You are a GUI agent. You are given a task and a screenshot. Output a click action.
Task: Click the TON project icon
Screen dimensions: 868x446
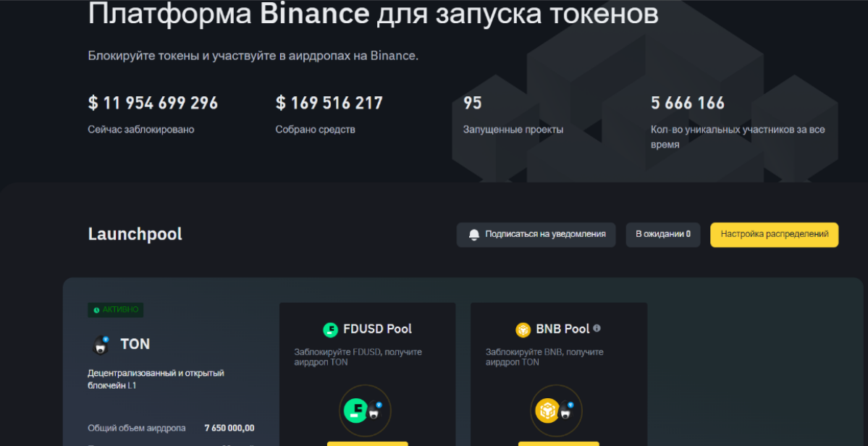pyautogui.click(x=100, y=345)
